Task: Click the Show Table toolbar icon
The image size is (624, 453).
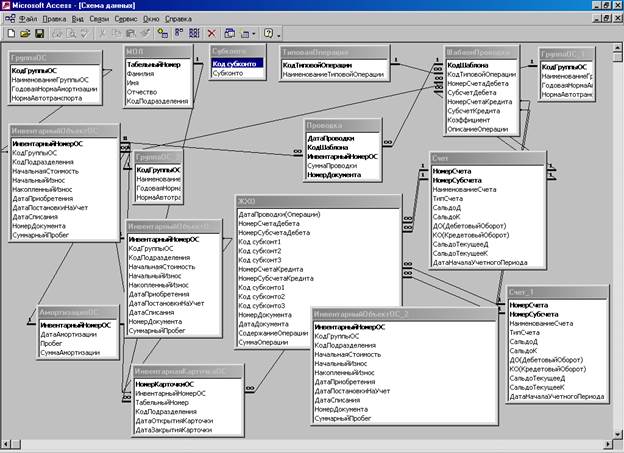Action: (162, 33)
